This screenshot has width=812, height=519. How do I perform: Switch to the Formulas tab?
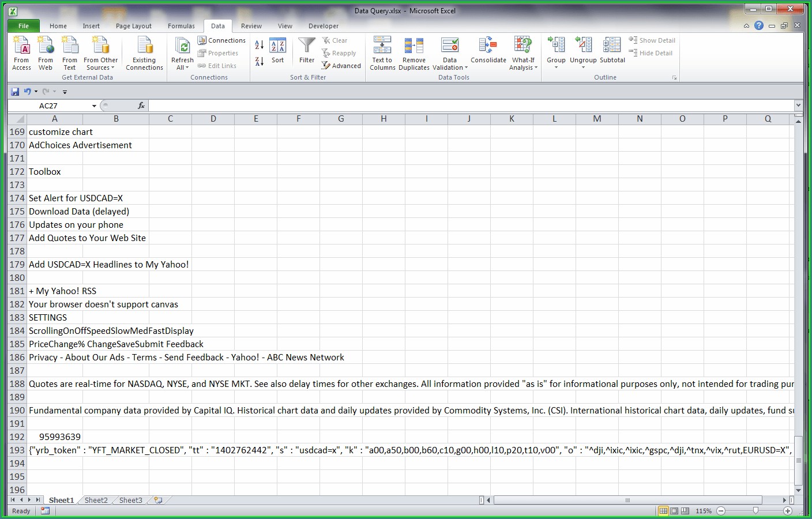tap(181, 26)
